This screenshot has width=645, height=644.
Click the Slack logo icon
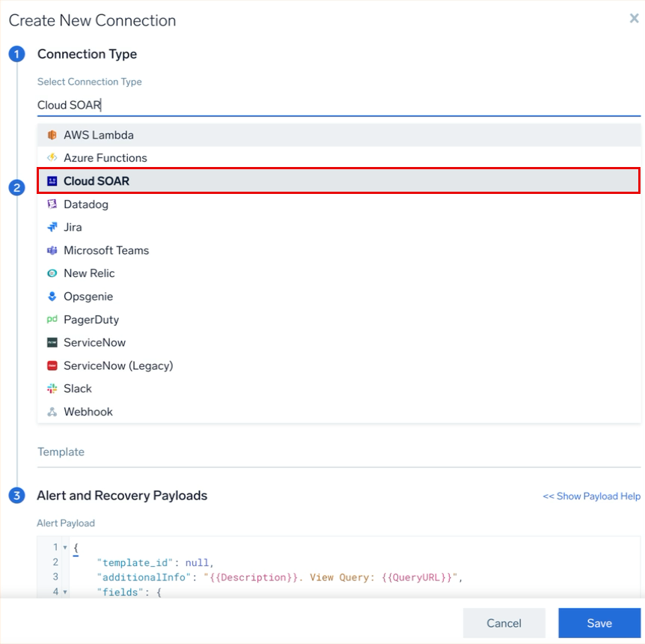click(x=52, y=389)
